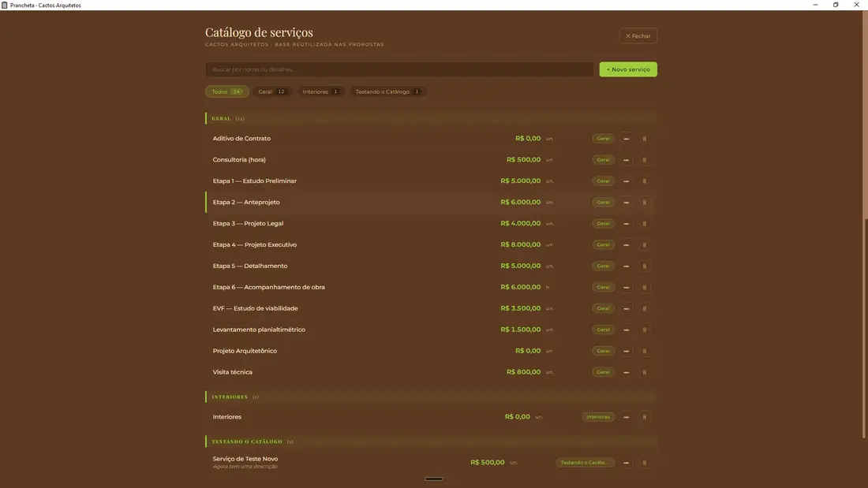Image resolution: width=868 pixels, height=488 pixels.
Task: Open the Serviço de Teste Novo row name
Action: click(x=245, y=459)
